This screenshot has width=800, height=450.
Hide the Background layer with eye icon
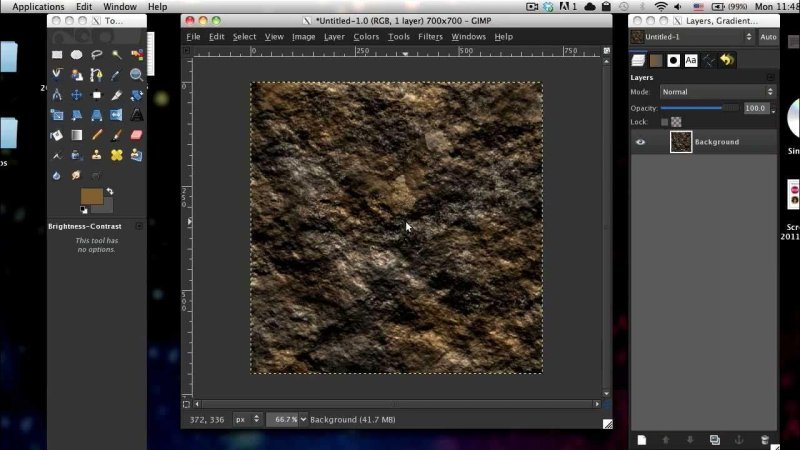(x=641, y=142)
